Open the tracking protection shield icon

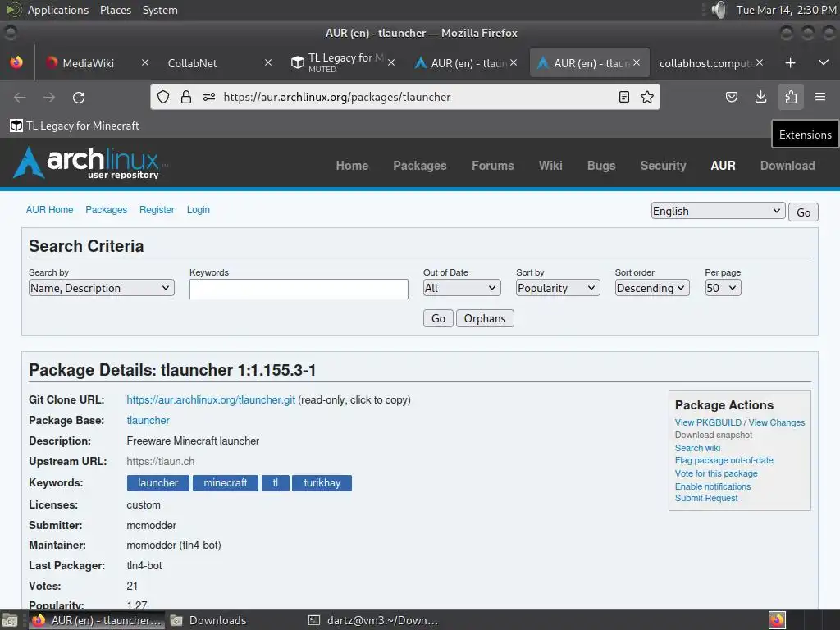click(x=163, y=97)
